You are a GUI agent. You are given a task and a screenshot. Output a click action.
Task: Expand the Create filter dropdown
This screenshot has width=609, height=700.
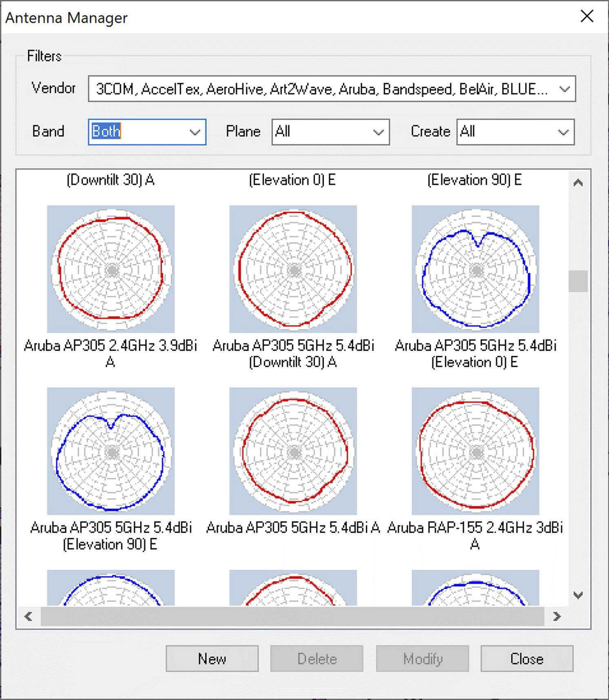[516, 132]
